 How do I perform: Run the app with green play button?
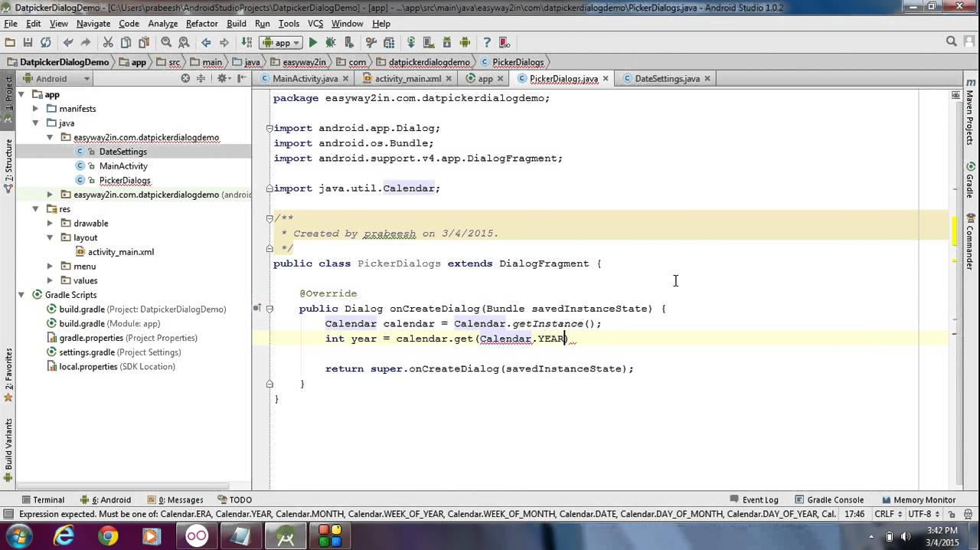pos(313,43)
